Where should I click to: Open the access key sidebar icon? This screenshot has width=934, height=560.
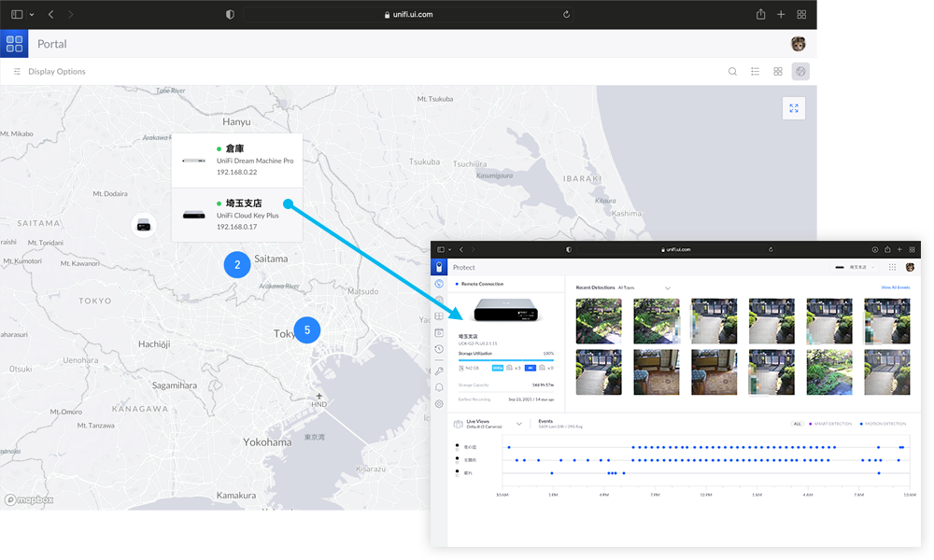click(x=439, y=371)
